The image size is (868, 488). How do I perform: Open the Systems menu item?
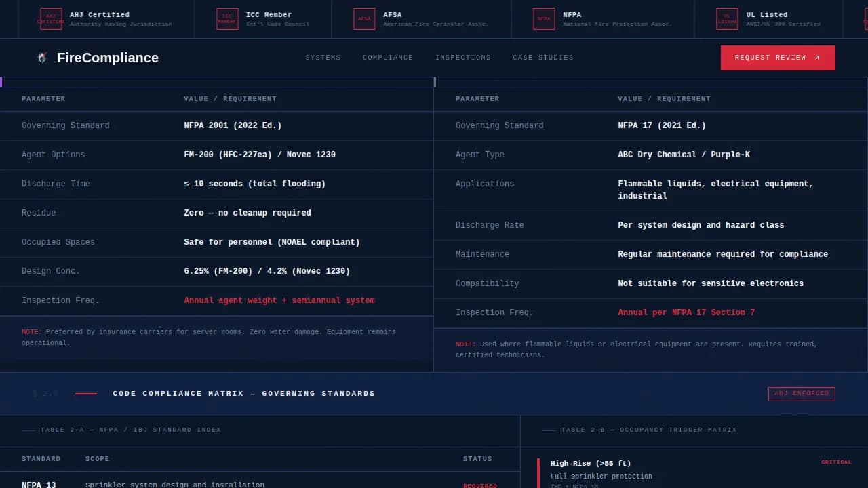323,58
